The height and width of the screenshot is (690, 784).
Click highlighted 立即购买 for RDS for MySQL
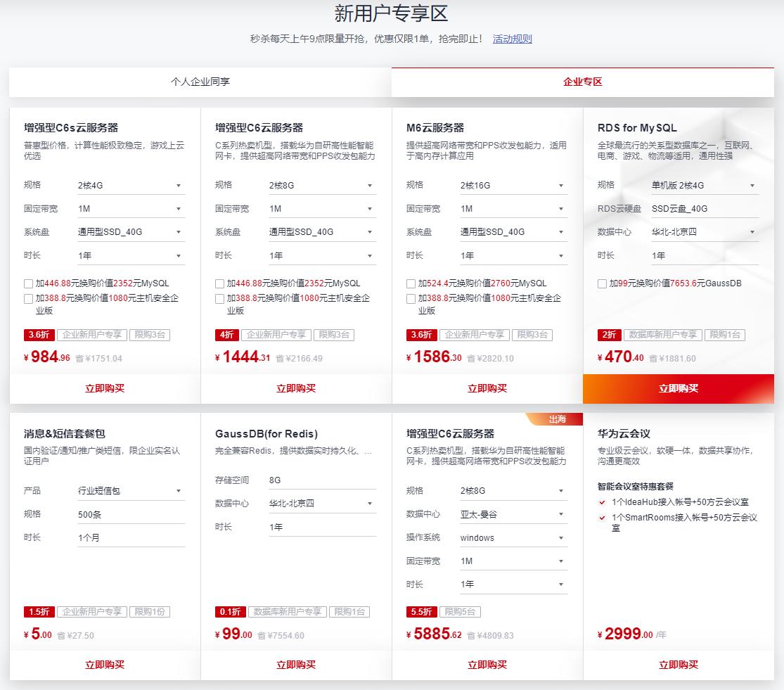coord(679,388)
